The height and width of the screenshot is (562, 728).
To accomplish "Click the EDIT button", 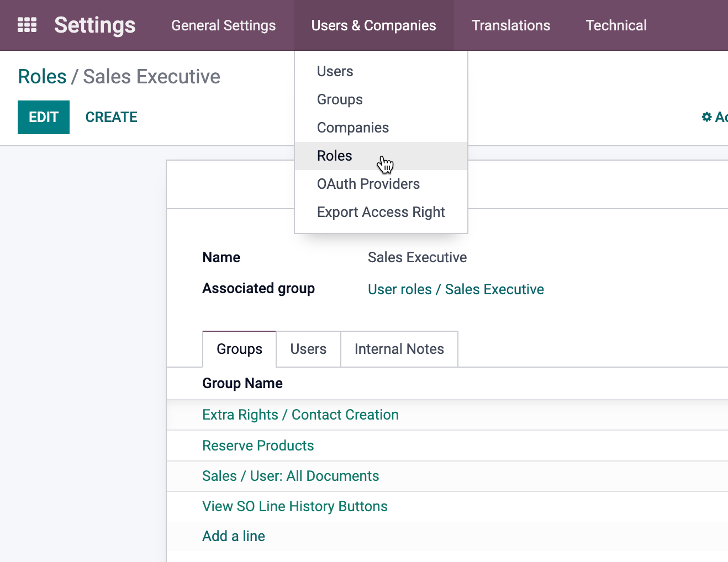I will (x=43, y=117).
